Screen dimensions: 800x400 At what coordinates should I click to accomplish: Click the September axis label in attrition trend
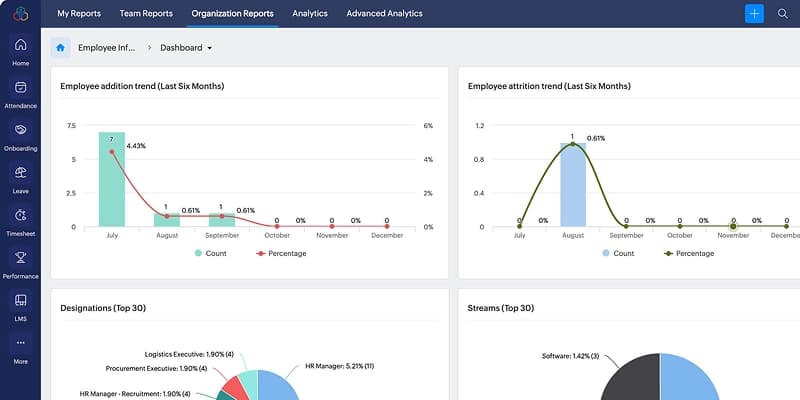(627, 235)
